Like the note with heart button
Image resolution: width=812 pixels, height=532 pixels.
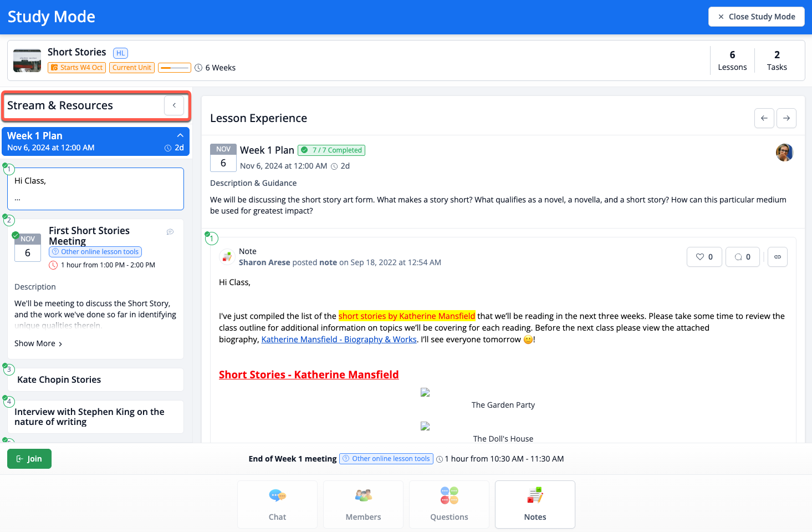pos(704,257)
